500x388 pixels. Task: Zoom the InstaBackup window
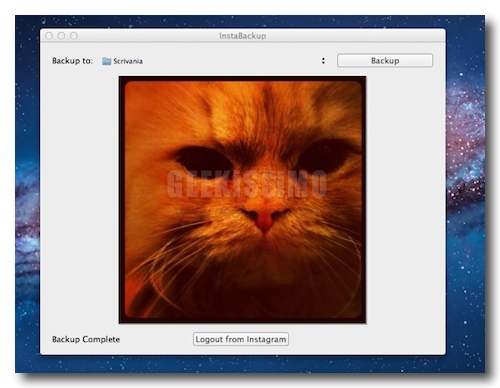(74, 36)
